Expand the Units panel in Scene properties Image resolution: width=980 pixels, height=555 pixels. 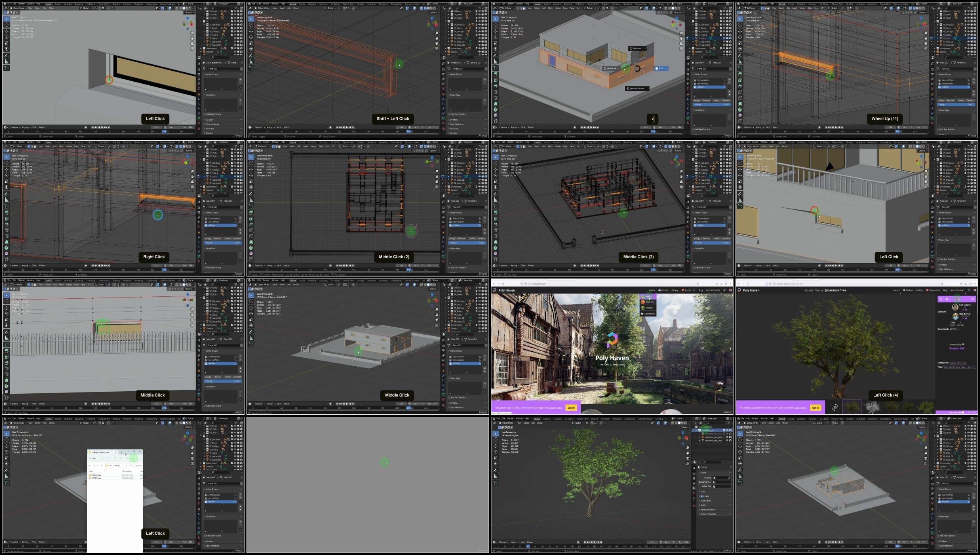point(703,492)
